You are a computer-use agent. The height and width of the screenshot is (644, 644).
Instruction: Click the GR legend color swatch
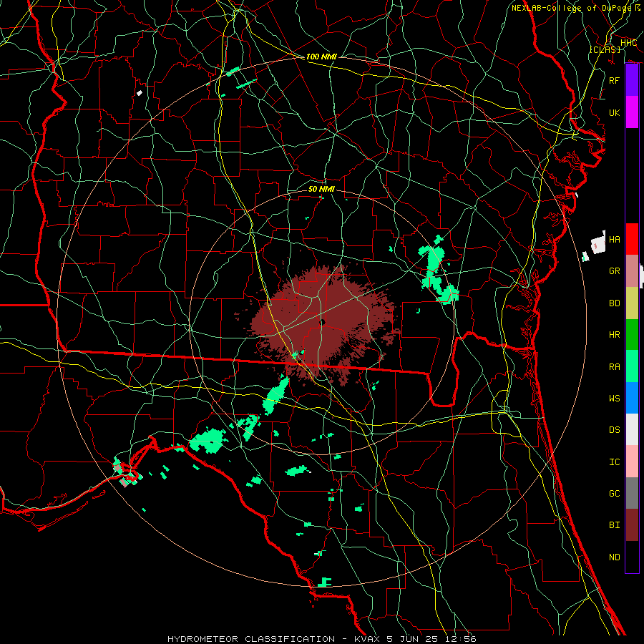click(632, 270)
